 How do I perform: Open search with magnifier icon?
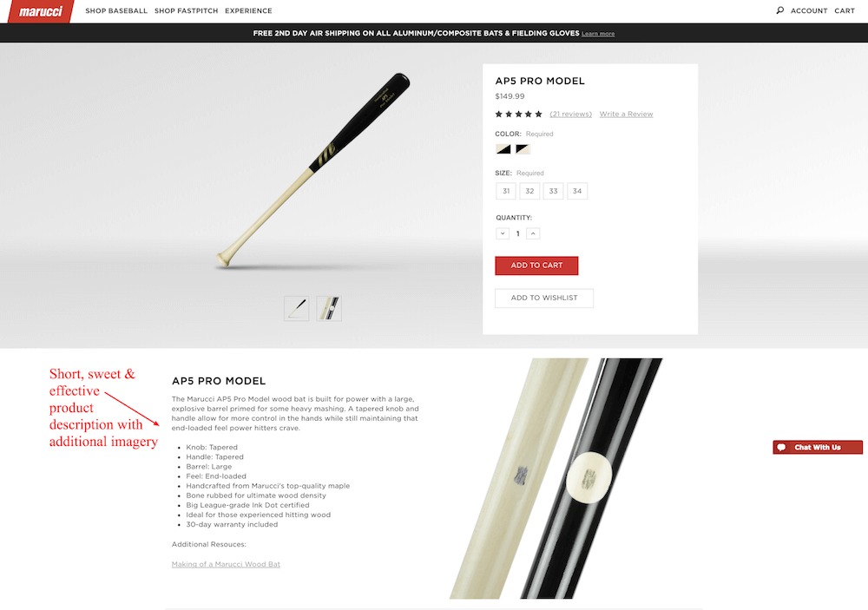pos(780,10)
